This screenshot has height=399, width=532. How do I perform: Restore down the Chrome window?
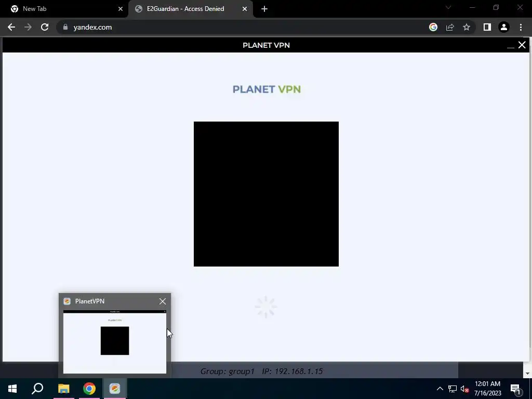tap(496, 7)
